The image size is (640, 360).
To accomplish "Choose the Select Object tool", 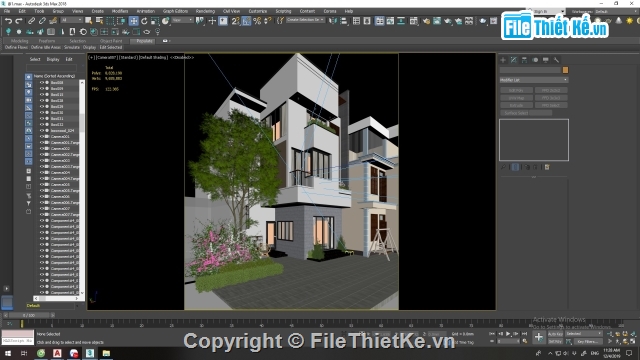I will pos(89,20).
